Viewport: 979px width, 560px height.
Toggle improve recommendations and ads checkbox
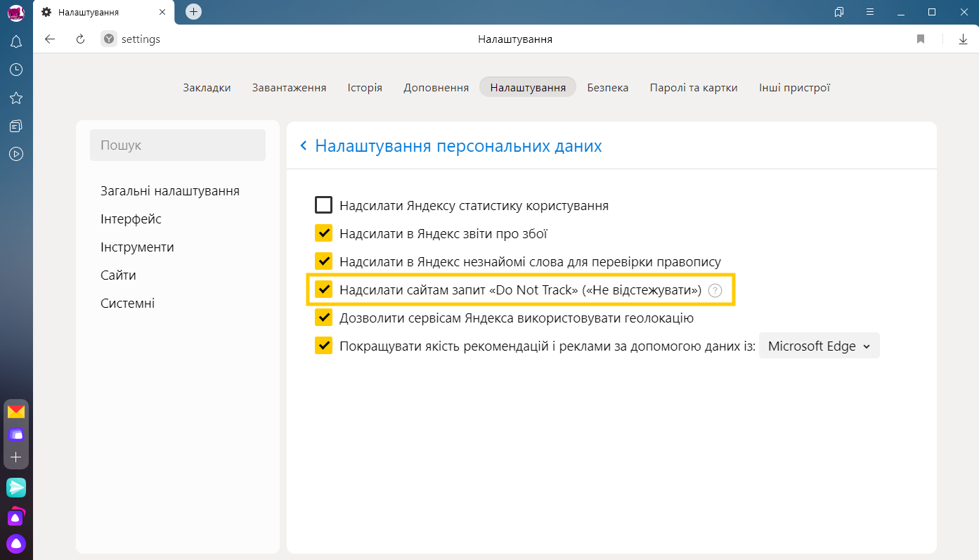coord(323,346)
